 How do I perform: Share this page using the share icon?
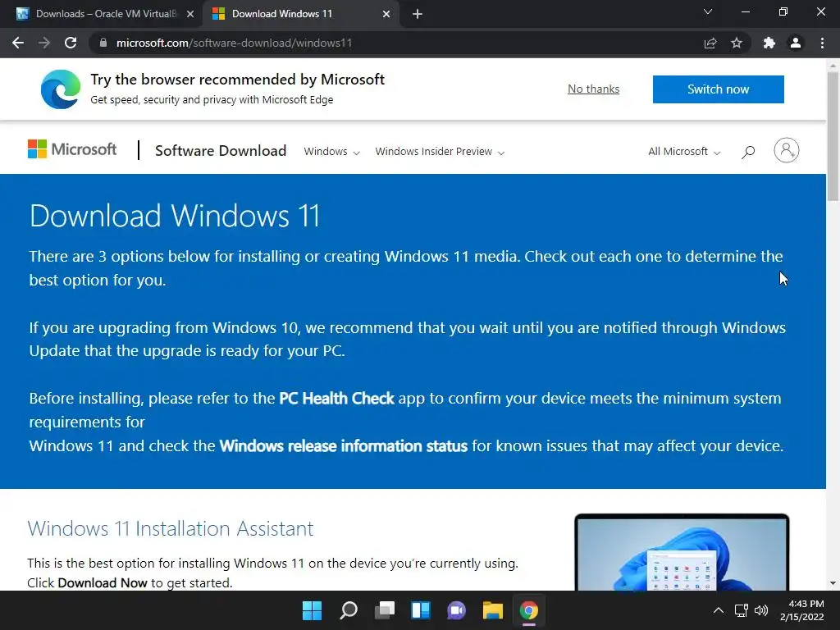(710, 43)
